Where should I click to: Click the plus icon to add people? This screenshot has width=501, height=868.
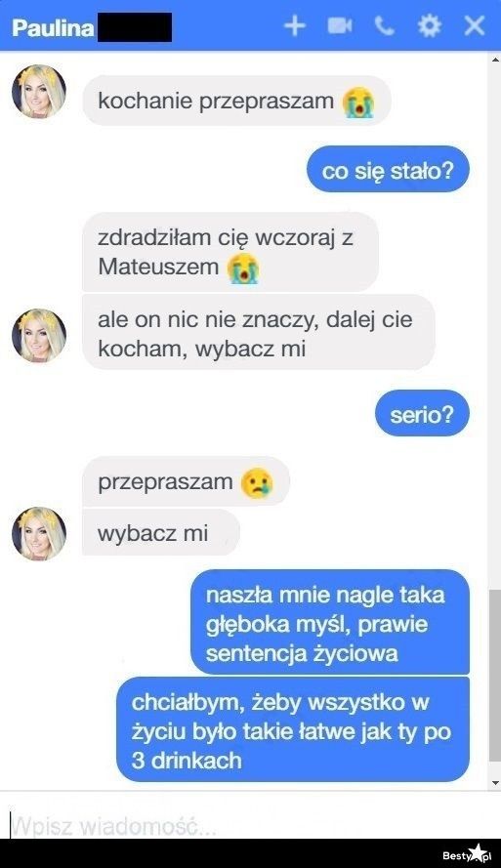[x=295, y=25]
